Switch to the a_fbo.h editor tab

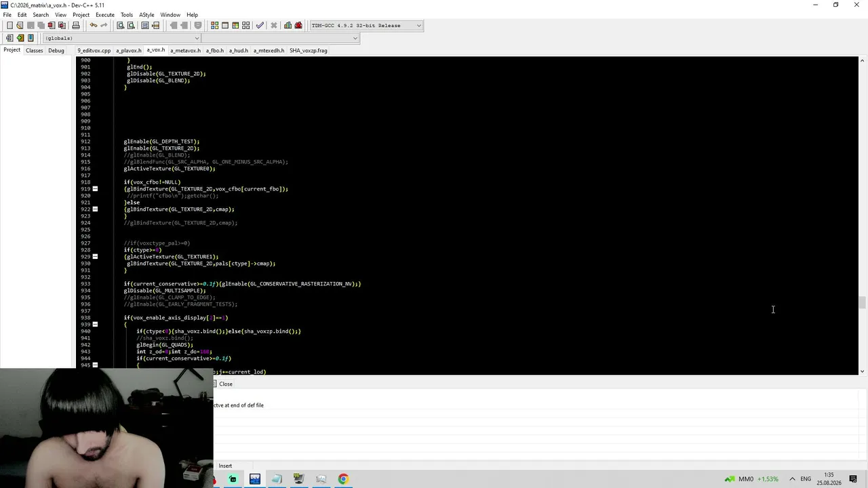[215, 50]
